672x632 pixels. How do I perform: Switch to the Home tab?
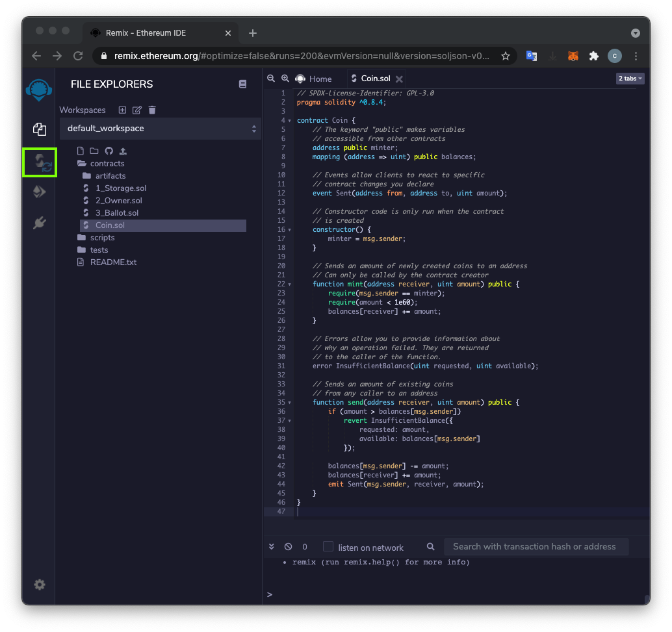click(x=320, y=79)
